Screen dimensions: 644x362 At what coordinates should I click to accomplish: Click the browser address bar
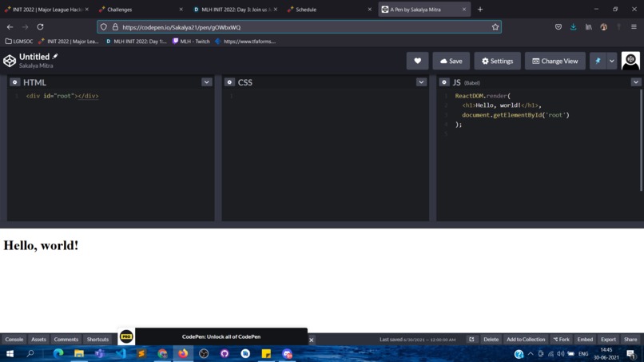(x=299, y=27)
